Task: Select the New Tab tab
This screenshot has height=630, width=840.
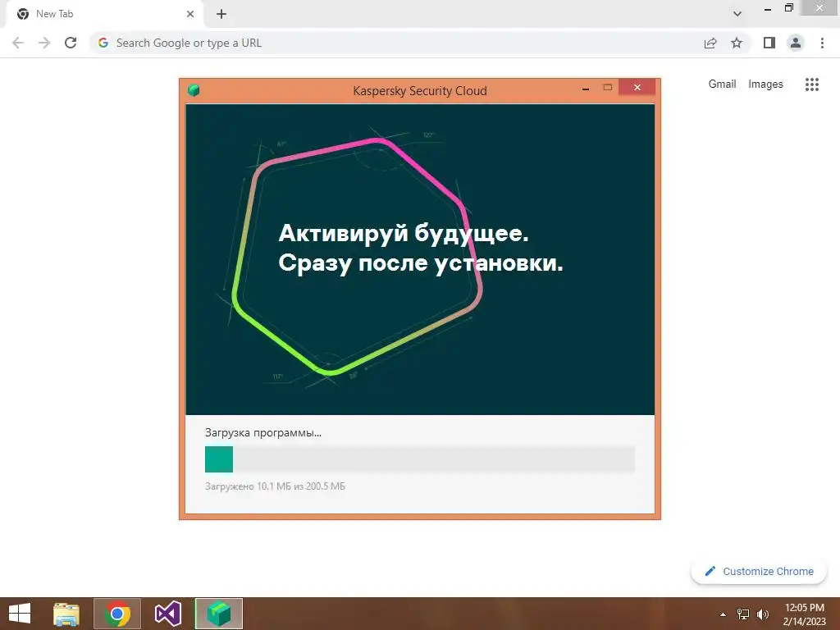Action: click(104, 14)
